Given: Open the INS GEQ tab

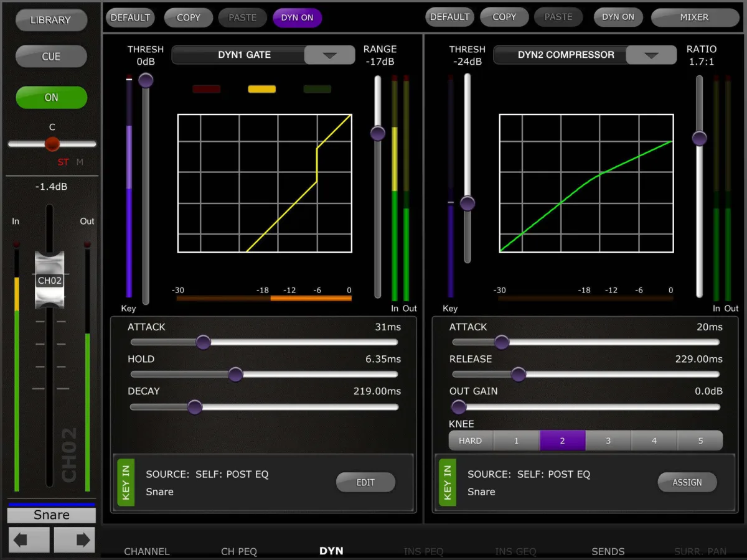Looking at the screenshot, I should [x=515, y=551].
